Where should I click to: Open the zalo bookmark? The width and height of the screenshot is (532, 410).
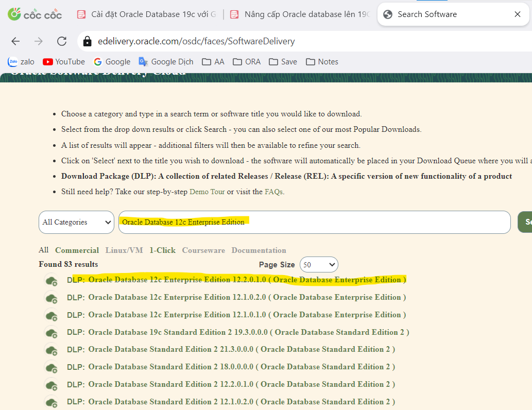21,62
